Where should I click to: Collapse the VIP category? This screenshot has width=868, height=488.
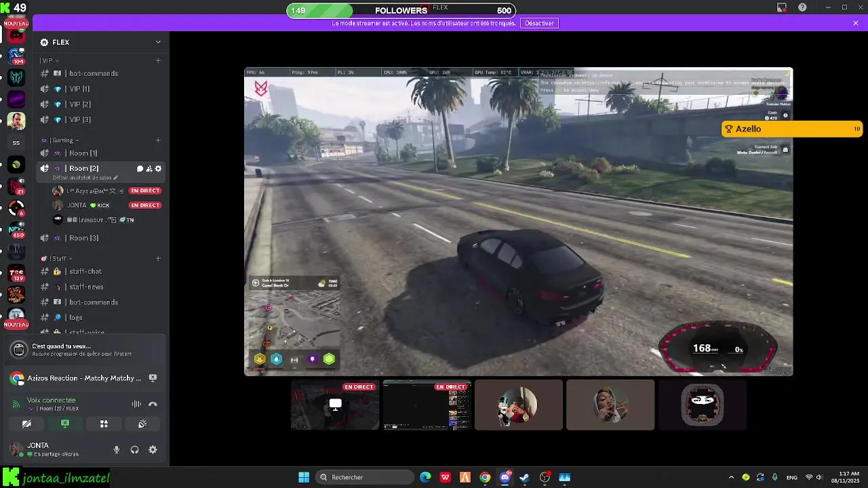click(x=48, y=60)
